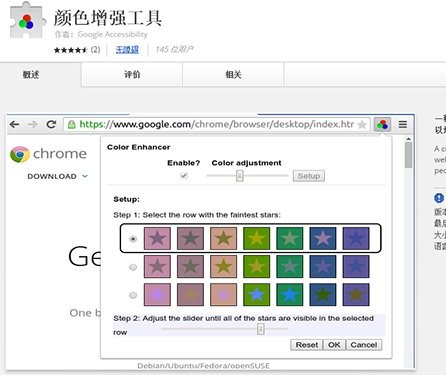Click the browser URL address bar
446x375 pixels.
[x=217, y=125]
